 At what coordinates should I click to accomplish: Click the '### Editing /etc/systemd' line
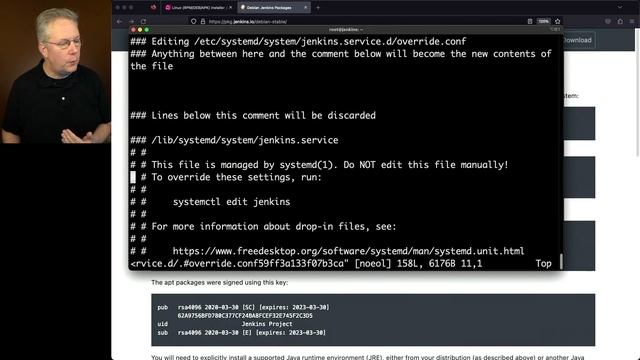coord(298,42)
